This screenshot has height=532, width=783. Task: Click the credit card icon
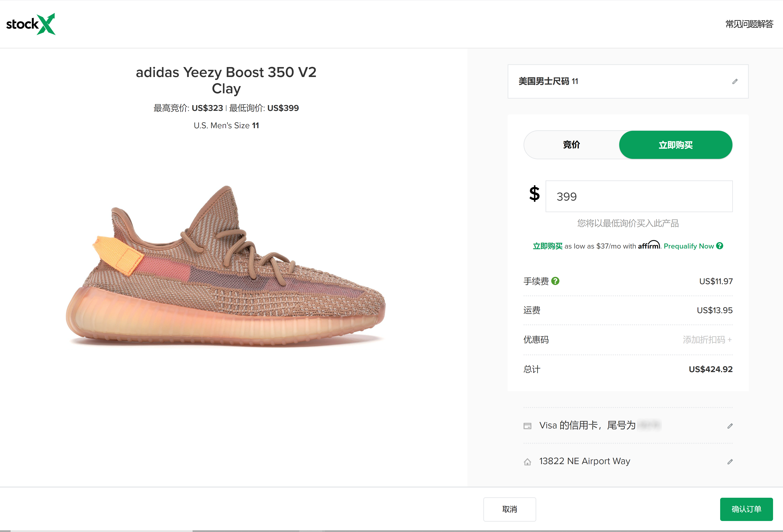528,426
